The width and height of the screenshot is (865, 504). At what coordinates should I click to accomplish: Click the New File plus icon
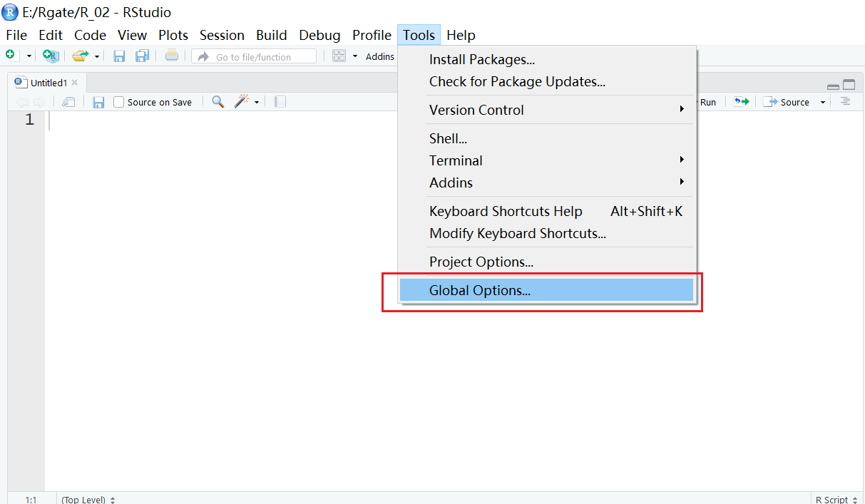tap(11, 55)
